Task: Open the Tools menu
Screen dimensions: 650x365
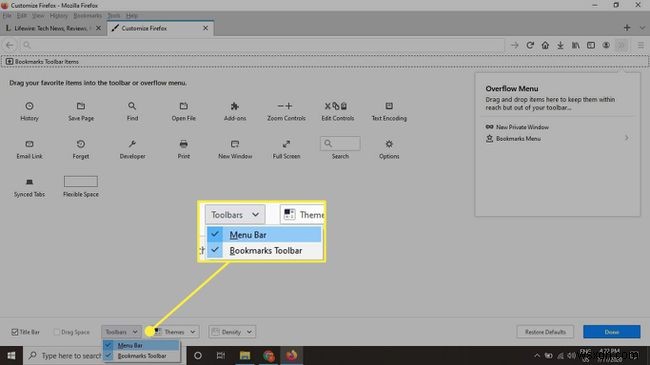Action: [114, 16]
